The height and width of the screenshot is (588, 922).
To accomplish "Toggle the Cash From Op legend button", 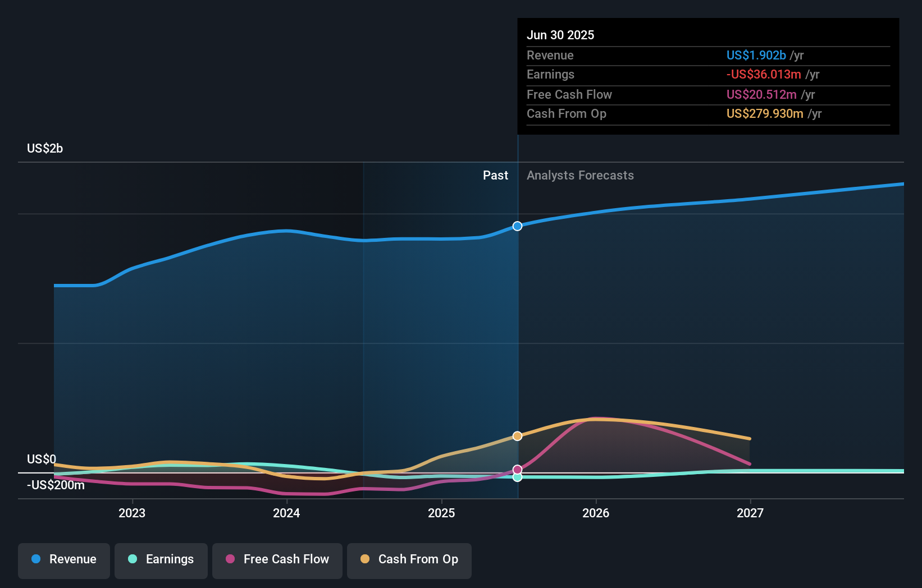I will [x=409, y=559].
